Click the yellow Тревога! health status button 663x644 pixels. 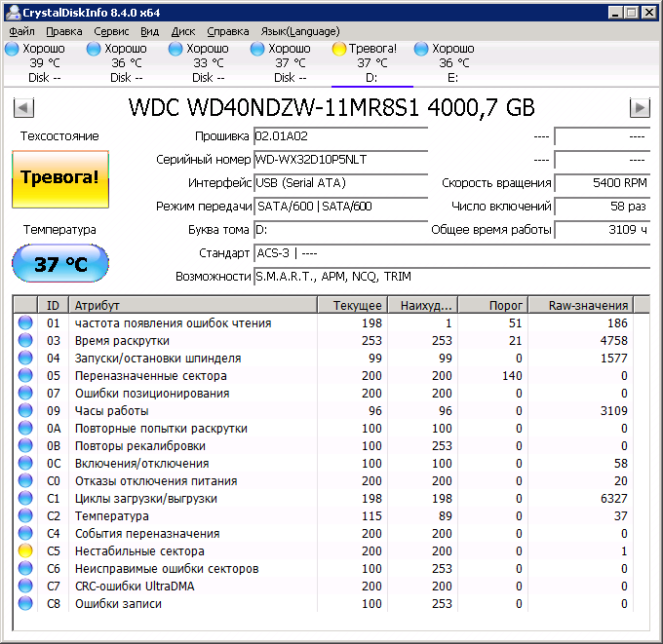(x=60, y=178)
